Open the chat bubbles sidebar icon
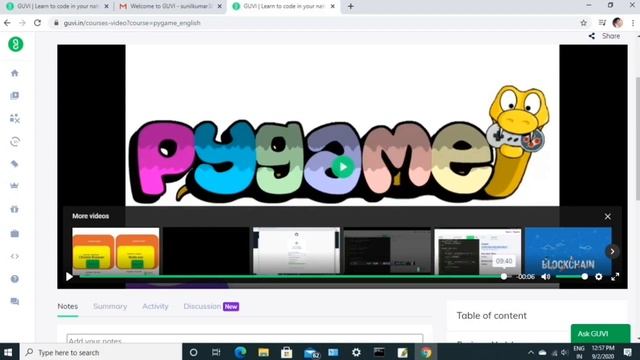Screen dimensions: 640x360 click(x=15, y=302)
